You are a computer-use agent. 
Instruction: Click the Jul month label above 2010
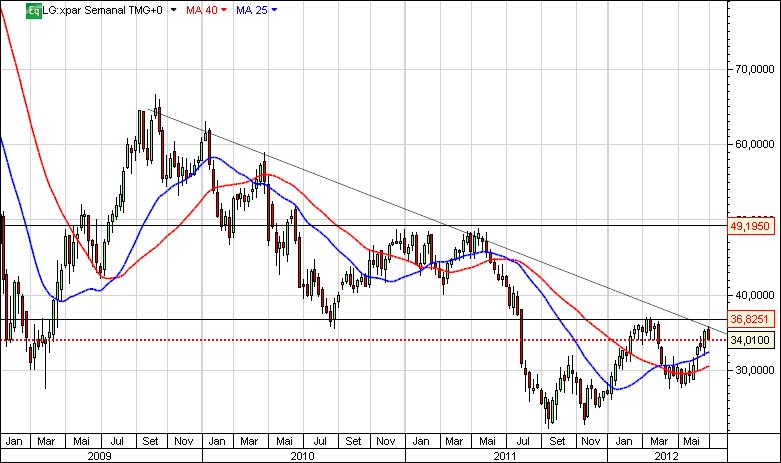point(320,441)
